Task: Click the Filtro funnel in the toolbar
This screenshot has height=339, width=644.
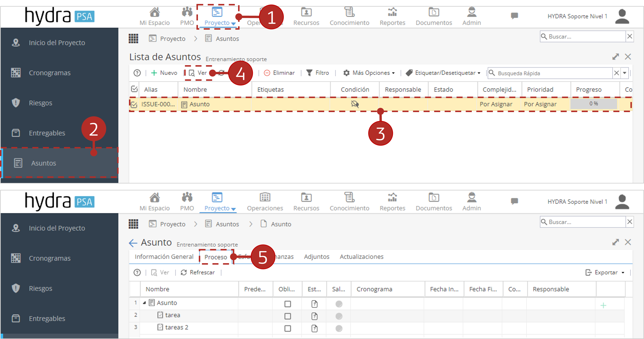Action: click(x=318, y=73)
